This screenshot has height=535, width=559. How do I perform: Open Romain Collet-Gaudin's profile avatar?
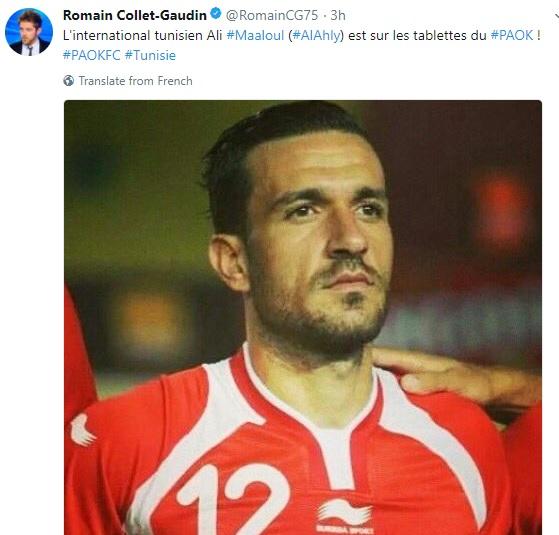[x=29, y=32]
